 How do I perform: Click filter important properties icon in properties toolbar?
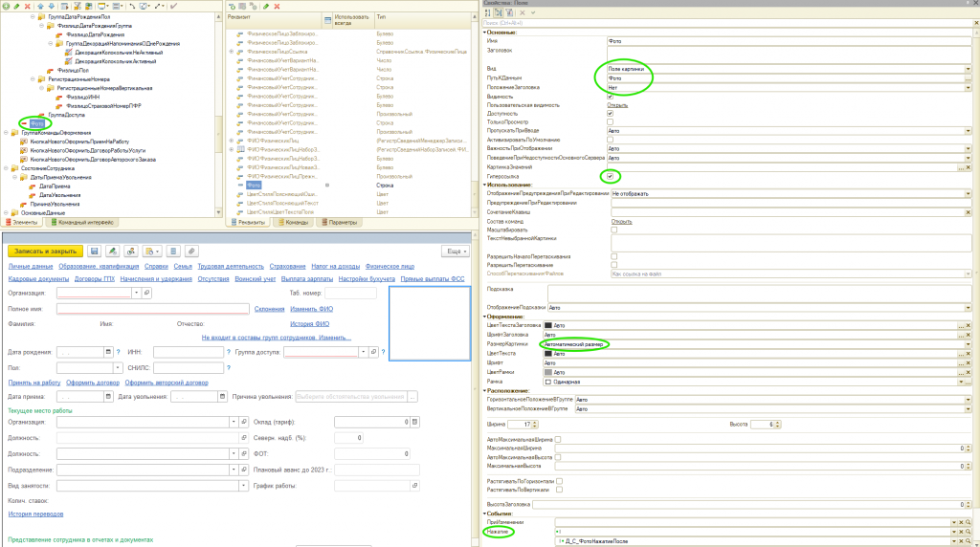click(x=509, y=12)
